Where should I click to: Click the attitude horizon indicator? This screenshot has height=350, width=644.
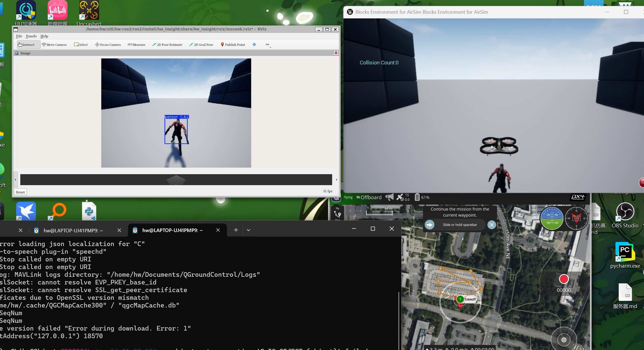pos(552,219)
